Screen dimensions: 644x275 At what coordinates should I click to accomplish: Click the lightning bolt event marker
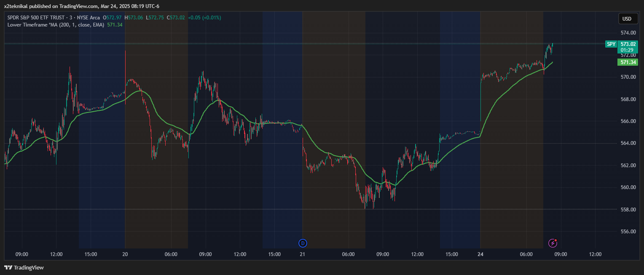553,243
